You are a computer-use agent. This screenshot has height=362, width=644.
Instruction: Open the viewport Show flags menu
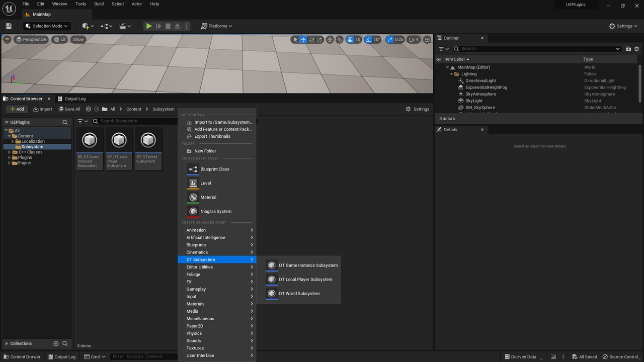pyautogui.click(x=78, y=39)
